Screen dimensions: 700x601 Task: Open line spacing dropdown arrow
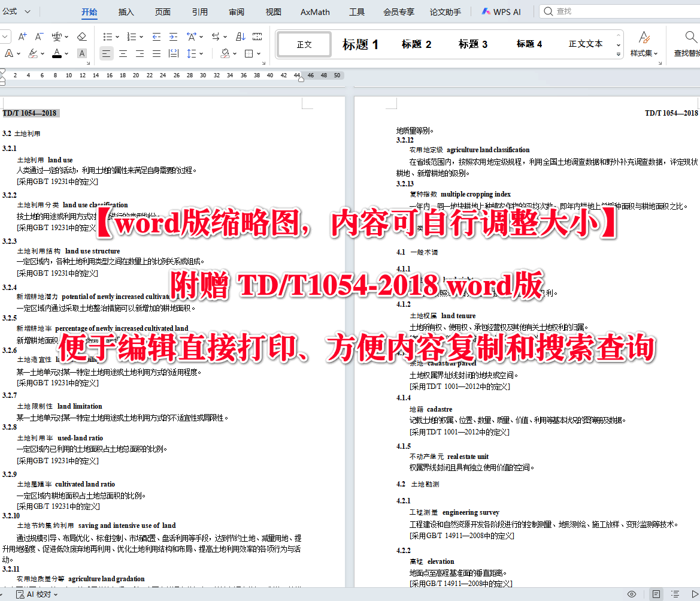pyautogui.click(x=201, y=53)
